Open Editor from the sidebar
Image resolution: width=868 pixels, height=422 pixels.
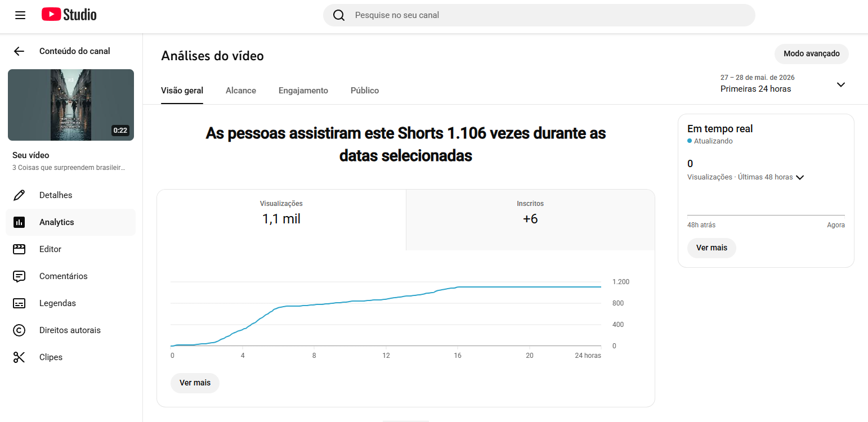tap(71, 249)
